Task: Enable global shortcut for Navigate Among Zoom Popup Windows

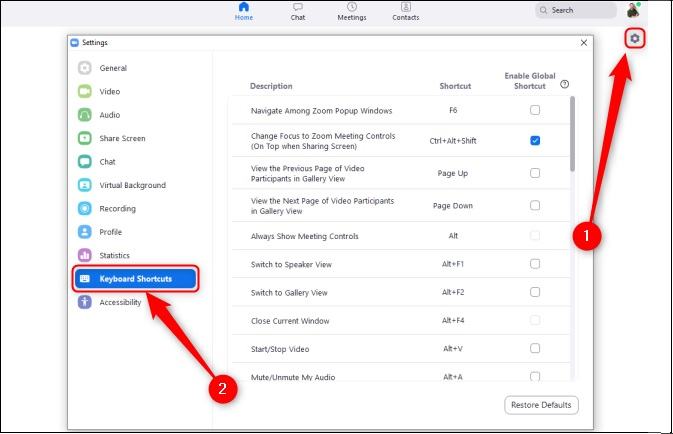Action: 535,110
